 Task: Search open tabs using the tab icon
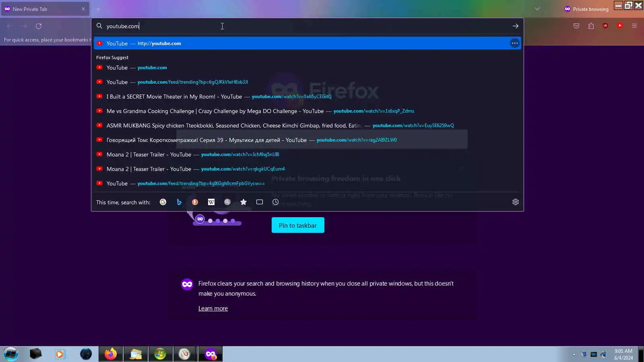click(x=260, y=202)
